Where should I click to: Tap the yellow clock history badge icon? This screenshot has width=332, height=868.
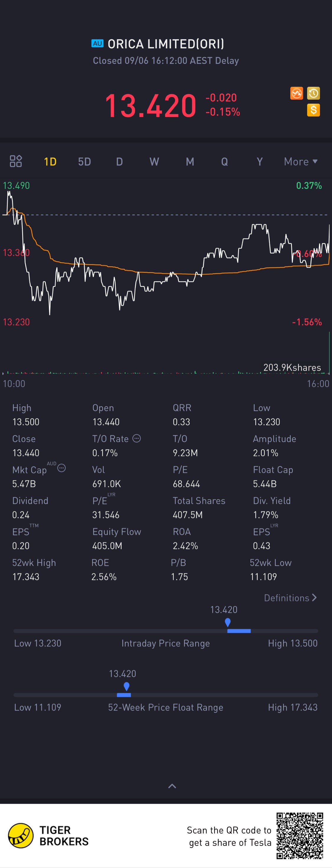(313, 93)
